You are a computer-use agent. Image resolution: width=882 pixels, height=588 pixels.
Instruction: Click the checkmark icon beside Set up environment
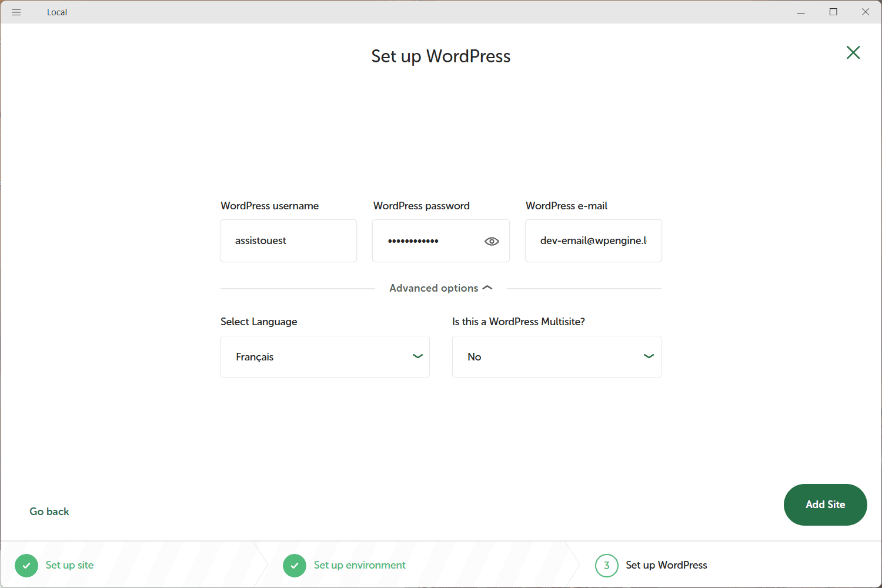295,566
